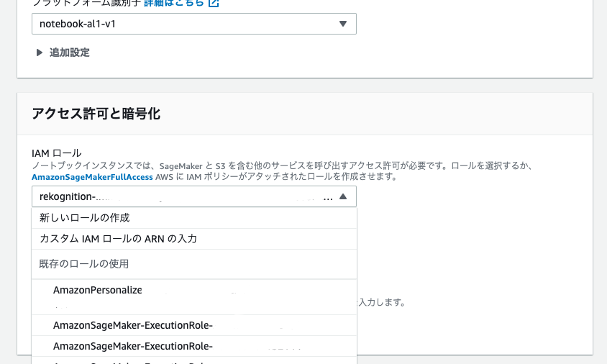Expand the 追加設定 section
Screen dimensions: 607x364
click(x=63, y=53)
